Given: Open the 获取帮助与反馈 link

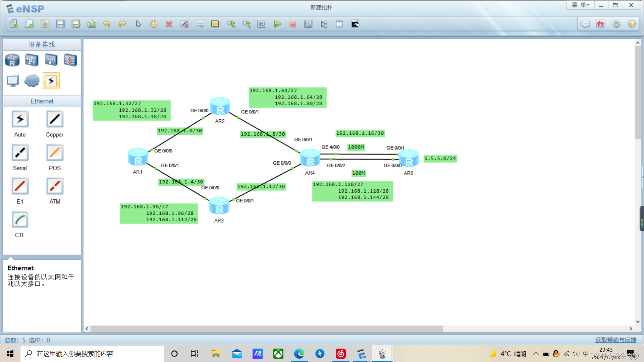Looking at the screenshot, I should [615, 340].
